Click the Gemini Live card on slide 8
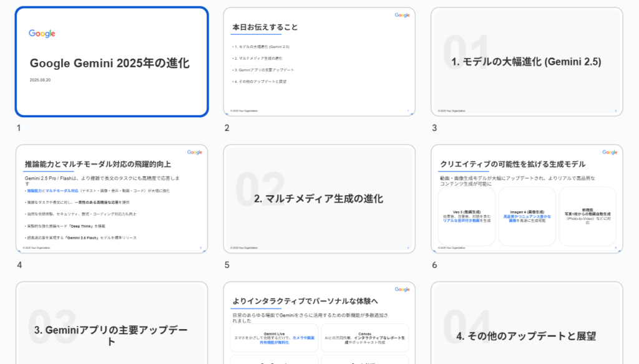Viewport: 639px width, 364px height. point(275,338)
